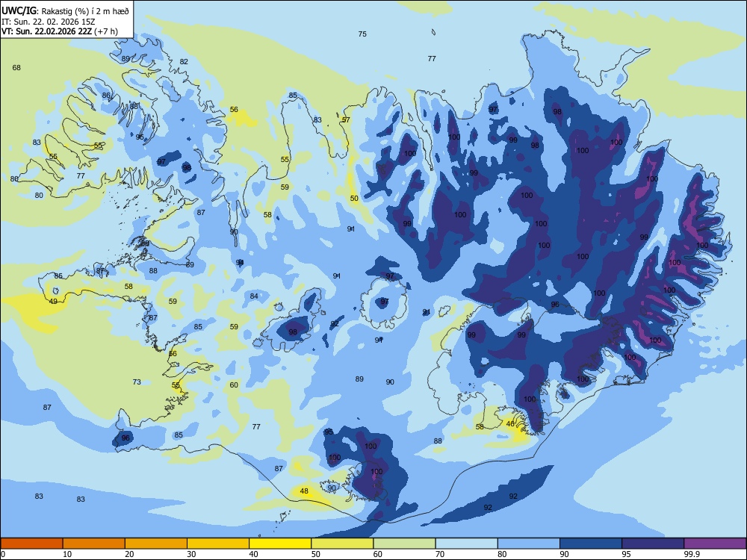Click the legend tick label '99.9'
Image resolution: width=747 pixels, height=560 pixels.
[691, 554]
